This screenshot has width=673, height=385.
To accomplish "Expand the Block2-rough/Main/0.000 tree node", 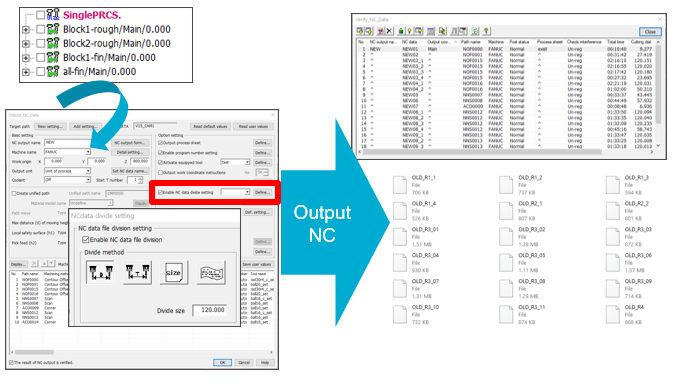I will click(x=26, y=44).
